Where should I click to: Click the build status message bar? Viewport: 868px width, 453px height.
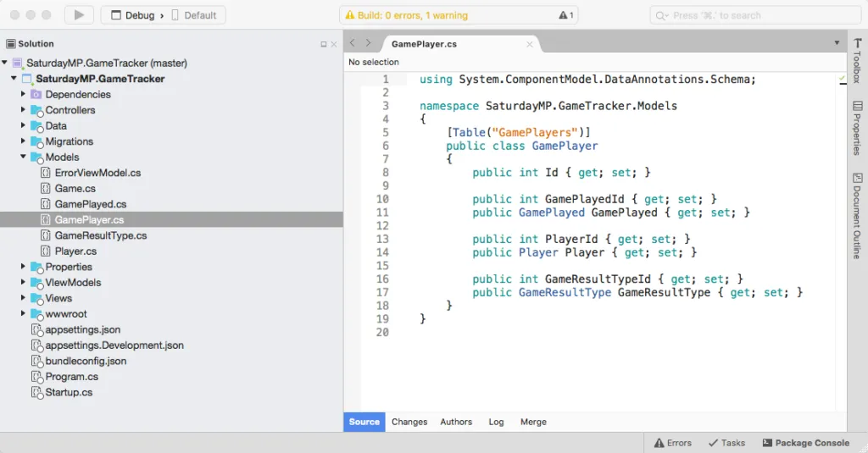459,15
